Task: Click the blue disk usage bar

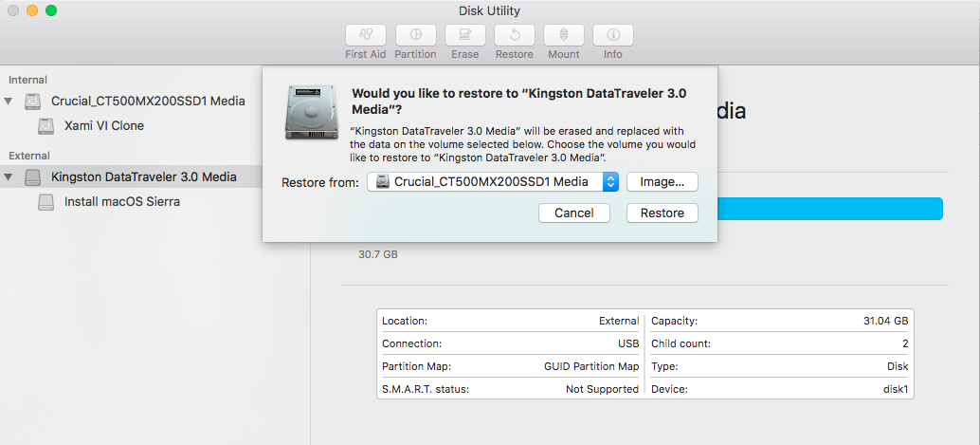Action: [830, 209]
